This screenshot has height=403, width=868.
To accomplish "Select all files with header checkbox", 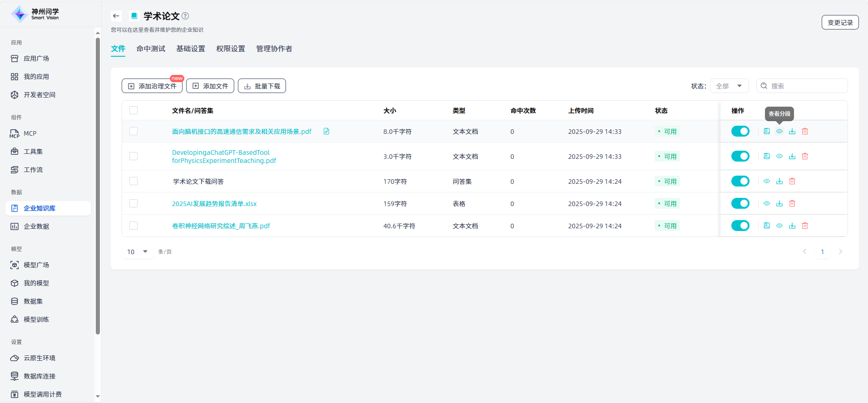I will pyautogui.click(x=133, y=110).
